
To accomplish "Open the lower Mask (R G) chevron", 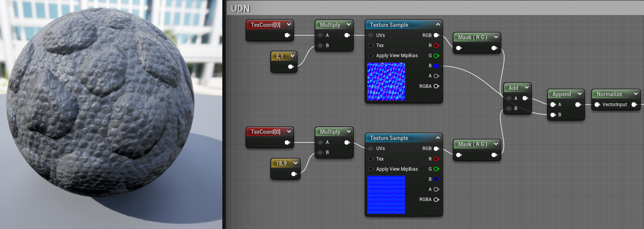I will click(x=496, y=144).
